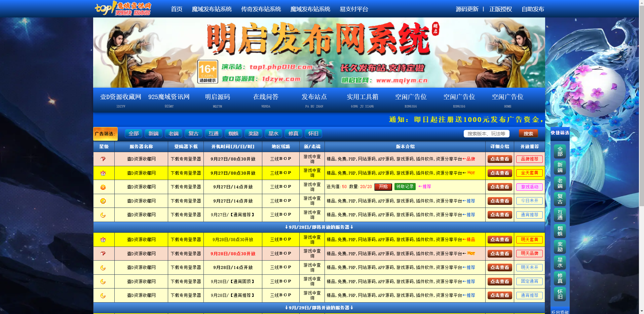The image size is (644, 314).
Task: Click the red 9月28日/08点30开放 time cell
Action: pos(233,254)
